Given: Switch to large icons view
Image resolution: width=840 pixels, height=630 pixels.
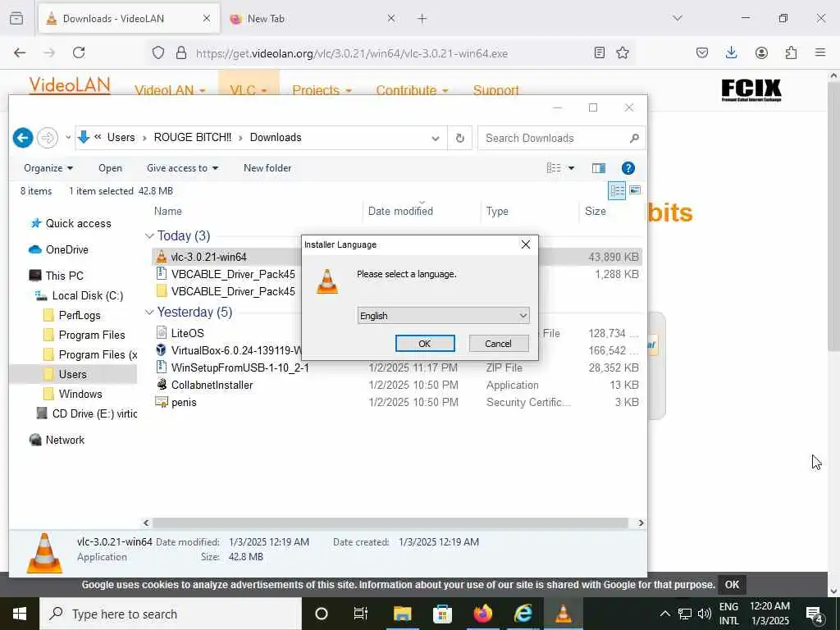Looking at the screenshot, I should (x=635, y=190).
